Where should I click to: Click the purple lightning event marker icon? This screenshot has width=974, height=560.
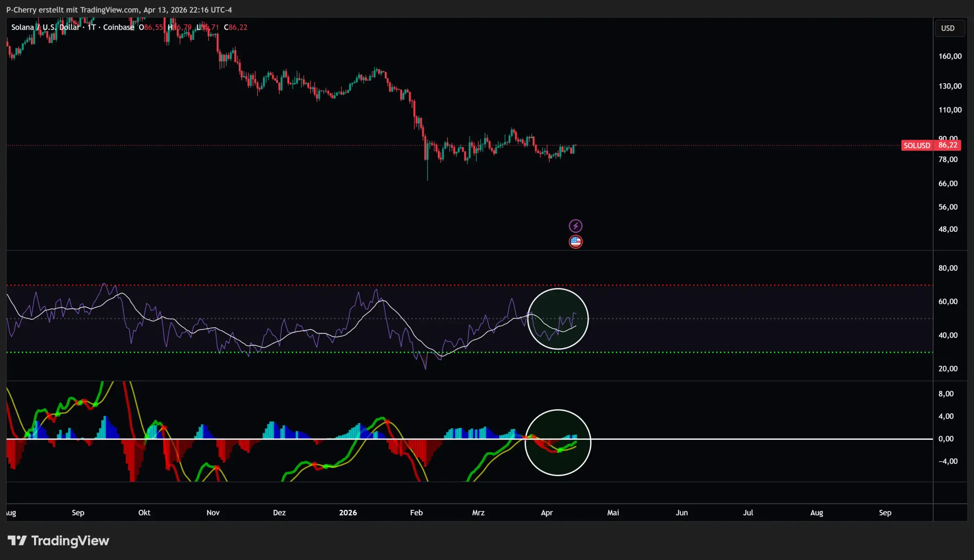coord(576,225)
